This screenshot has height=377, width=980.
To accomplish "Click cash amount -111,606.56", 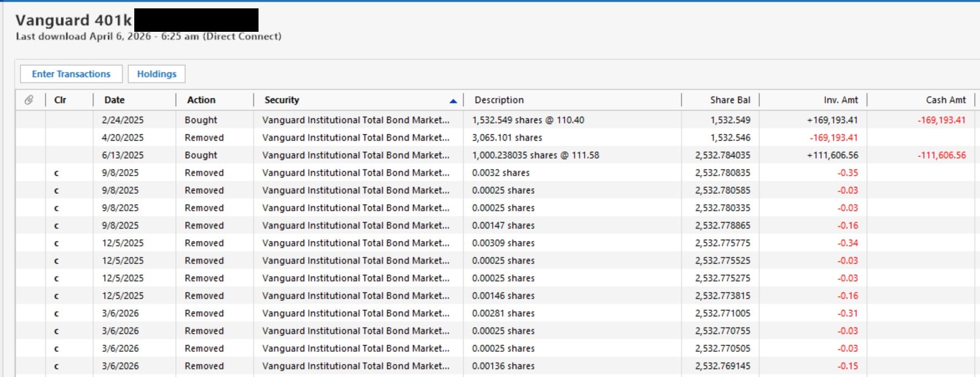I will [942, 155].
